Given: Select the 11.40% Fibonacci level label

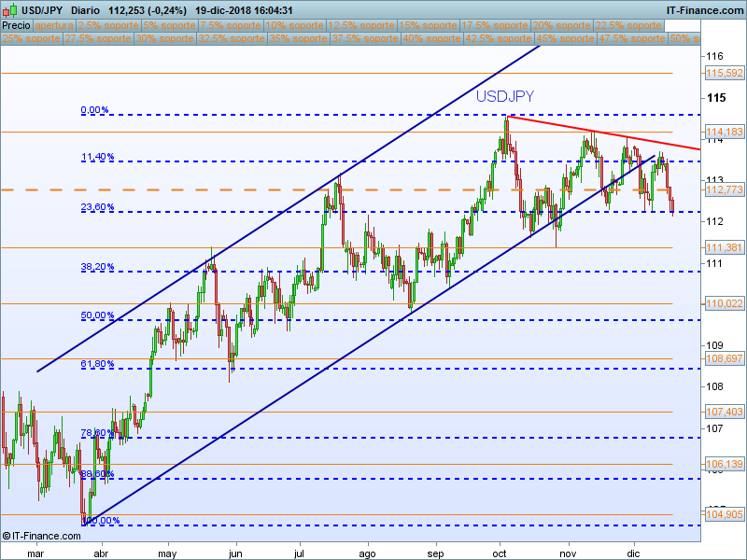Looking at the screenshot, I should click(x=98, y=157).
